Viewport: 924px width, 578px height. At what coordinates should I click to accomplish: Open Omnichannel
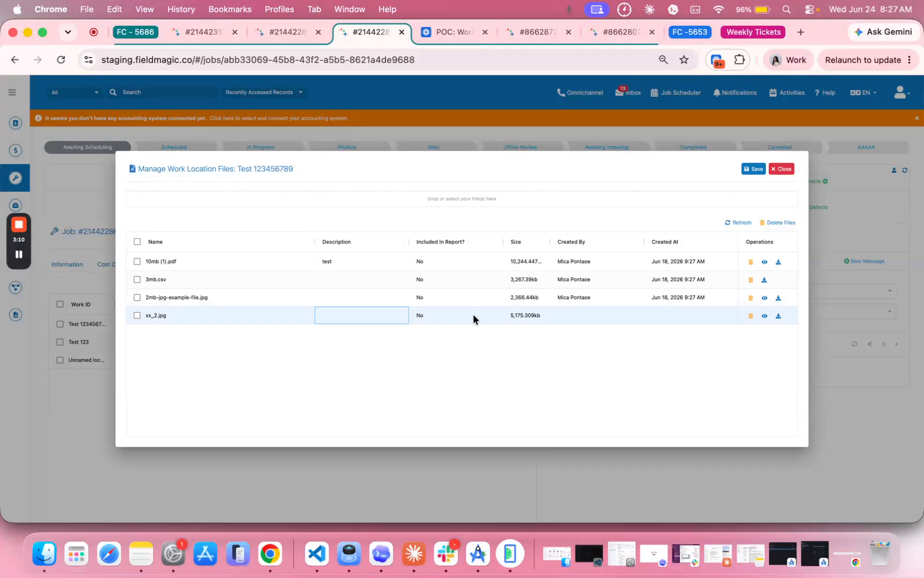pos(580,93)
